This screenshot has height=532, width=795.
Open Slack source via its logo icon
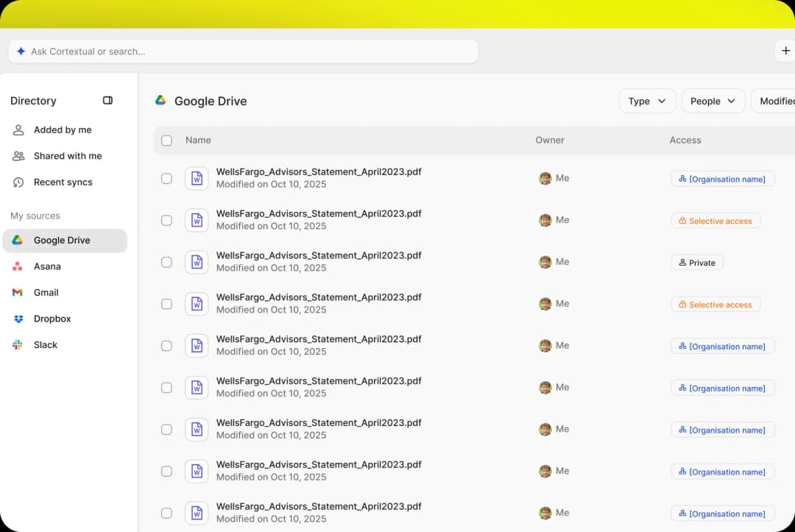coord(18,344)
